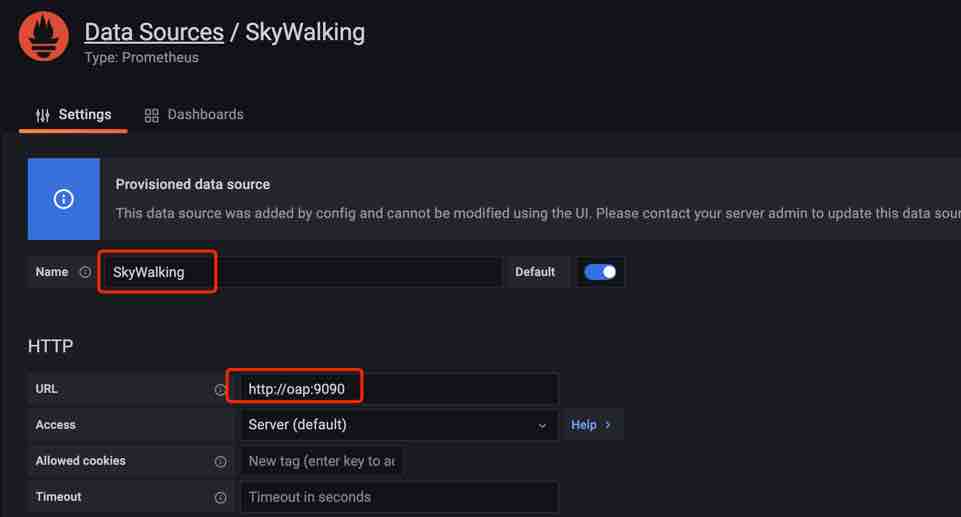Click the grid icon beside Dashboards
Viewport: 961px width, 517px height.
point(152,115)
